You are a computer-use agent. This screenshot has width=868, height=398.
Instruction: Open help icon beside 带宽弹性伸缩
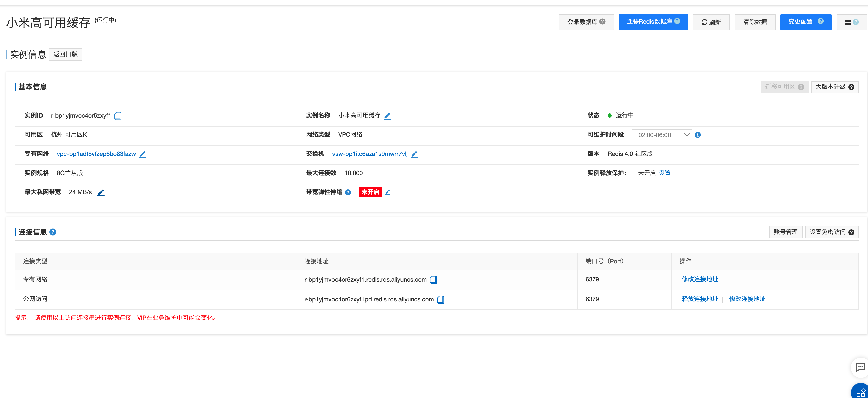pyautogui.click(x=348, y=193)
